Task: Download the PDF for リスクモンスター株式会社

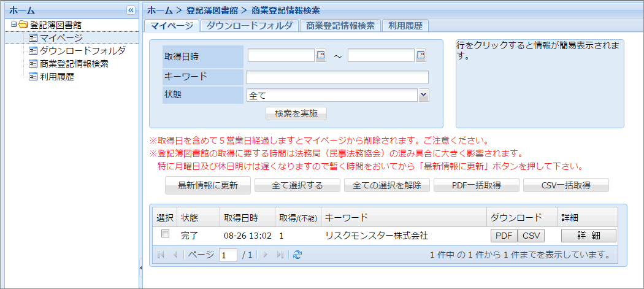Action: coord(503,236)
